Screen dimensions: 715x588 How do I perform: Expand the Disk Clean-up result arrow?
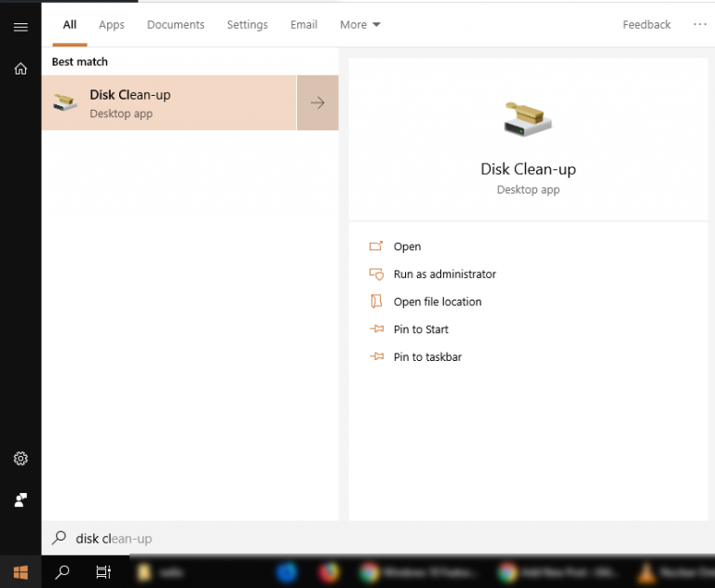pyautogui.click(x=317, y=102)
